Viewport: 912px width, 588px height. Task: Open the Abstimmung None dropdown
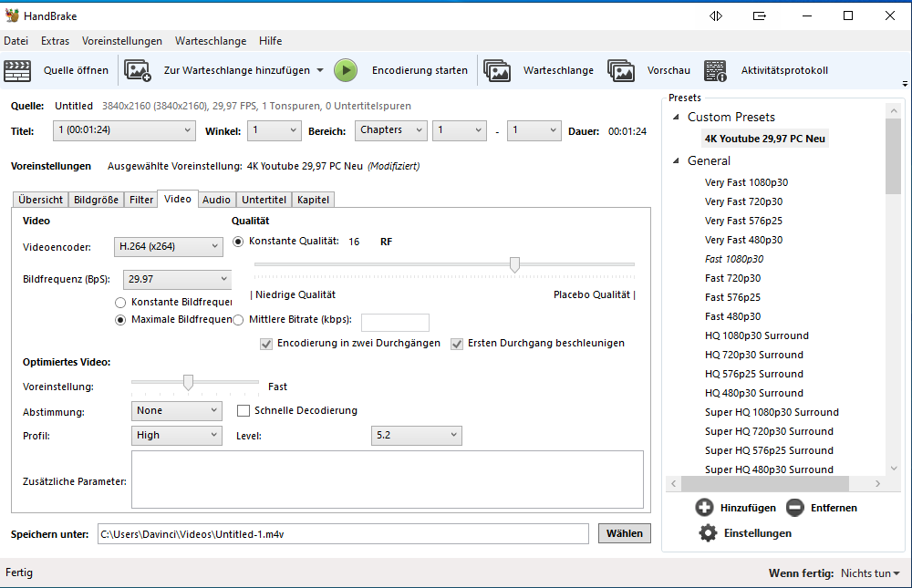(177, 410)
